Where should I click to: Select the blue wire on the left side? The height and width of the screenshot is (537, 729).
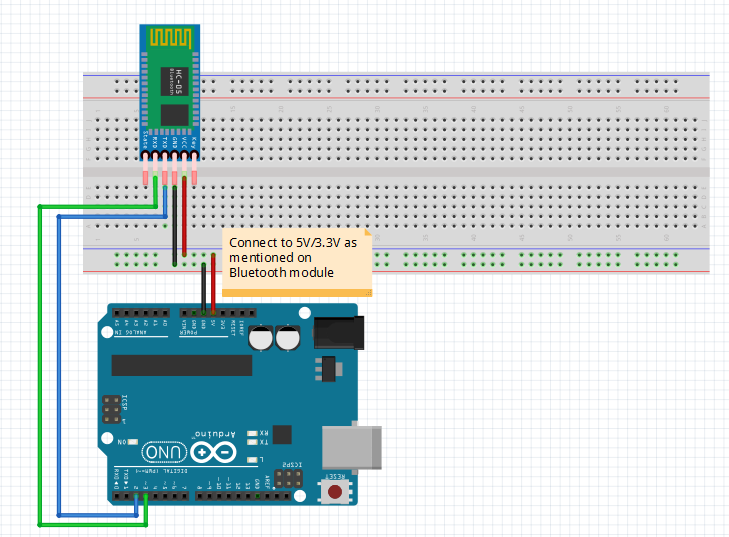coord(59,370)
